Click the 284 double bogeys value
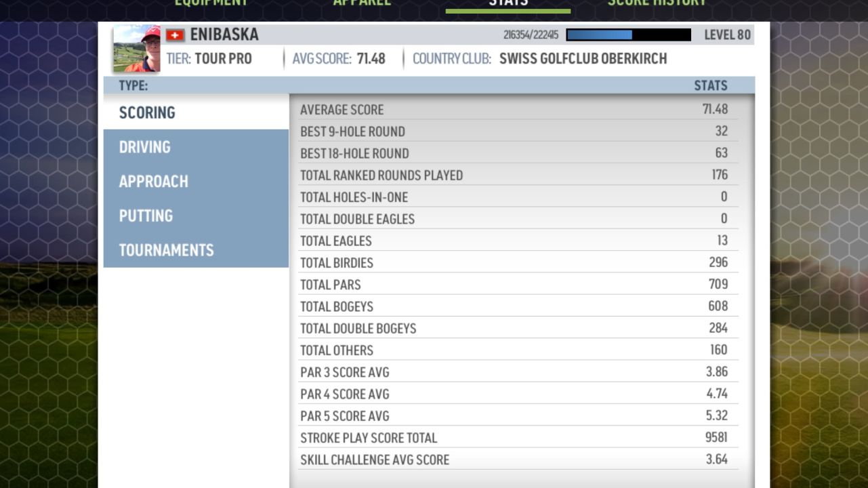Viewport: 868px width, 488px height. click(x=718, y=328)
